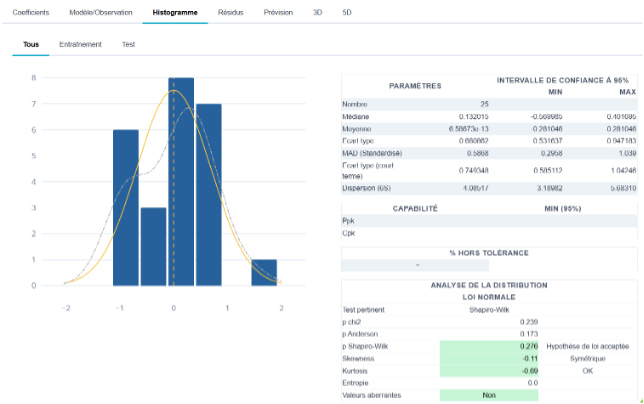This screenshot has width=644, height=404.
Task: Click the Skewness value cell
Action: 489,358
